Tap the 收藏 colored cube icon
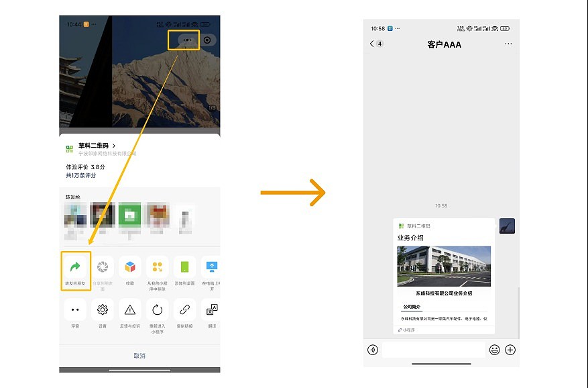Image resolution: width=588 pixels, height=388 pixels. click(130, 267)
